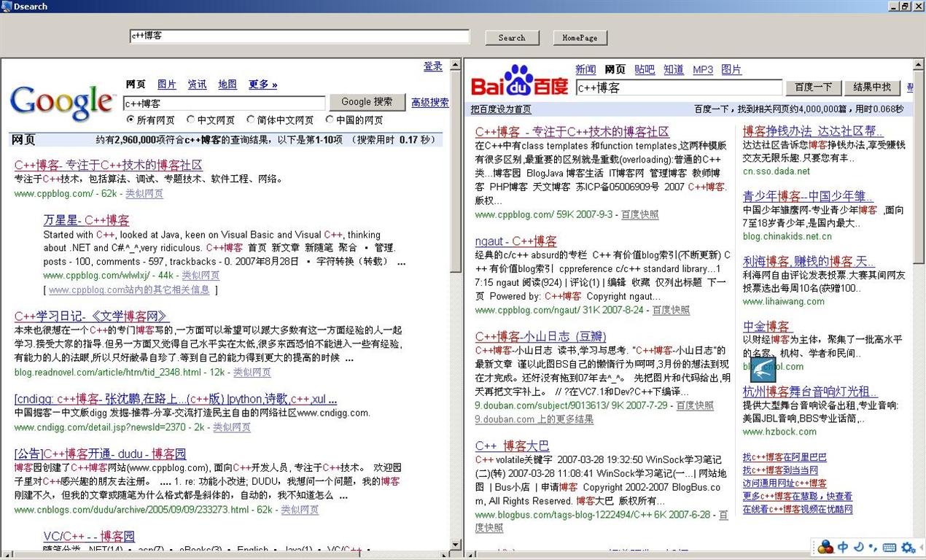926x560 pixels.
Task: Open ad 杭州博客舞台音响灯光租..
Action: 810,392
